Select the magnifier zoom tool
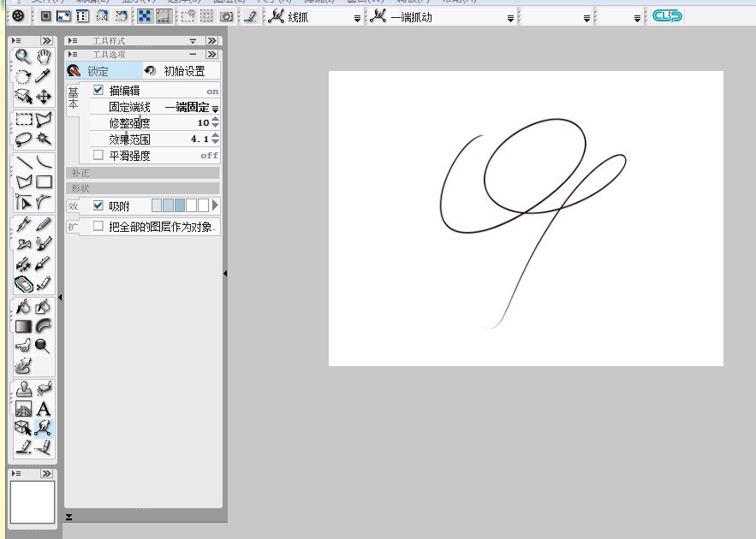 pyautogui.click(x=23, y=57)
